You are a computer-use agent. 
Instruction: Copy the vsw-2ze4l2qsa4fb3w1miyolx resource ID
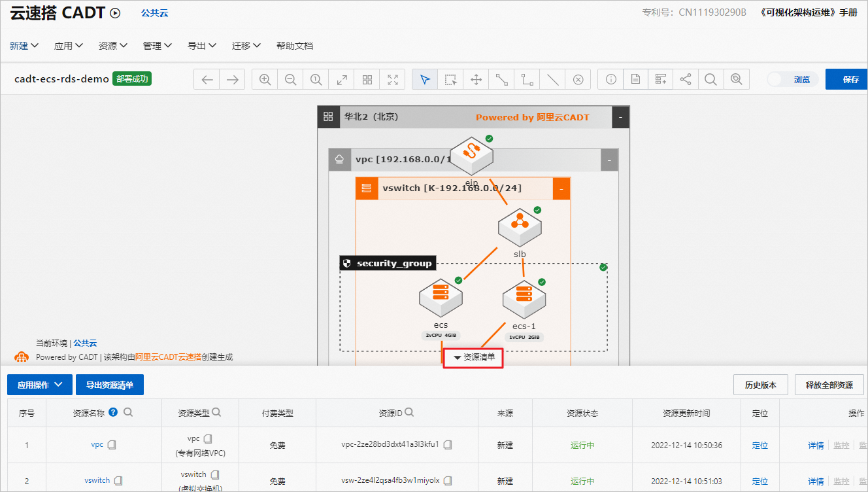point(448,480)
